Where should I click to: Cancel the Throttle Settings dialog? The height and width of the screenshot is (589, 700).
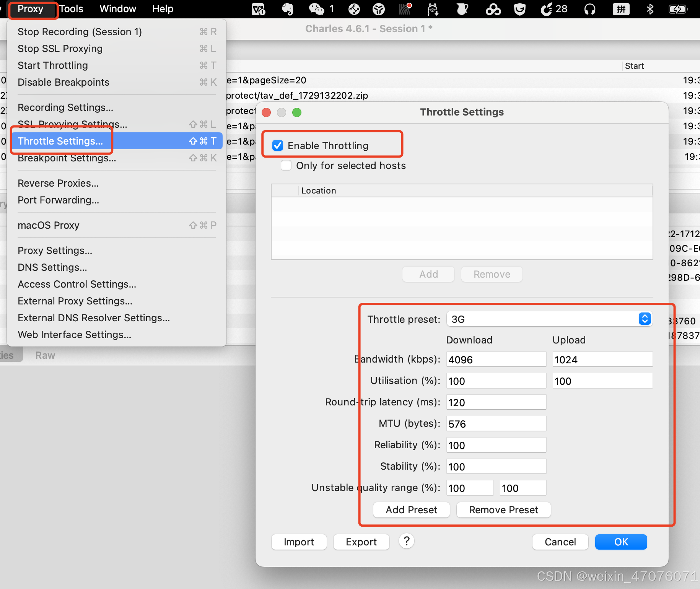(x=560, y=542)
